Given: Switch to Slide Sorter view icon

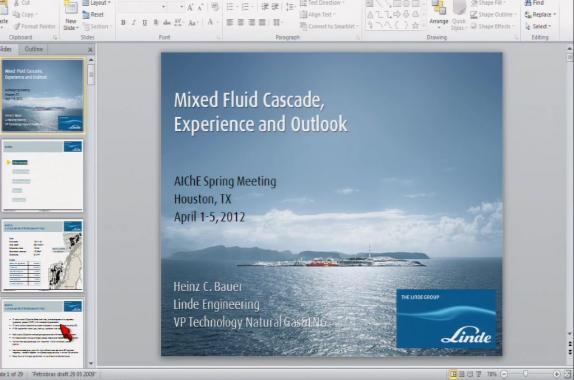Looking at the screenshot, I should [462, 374].
